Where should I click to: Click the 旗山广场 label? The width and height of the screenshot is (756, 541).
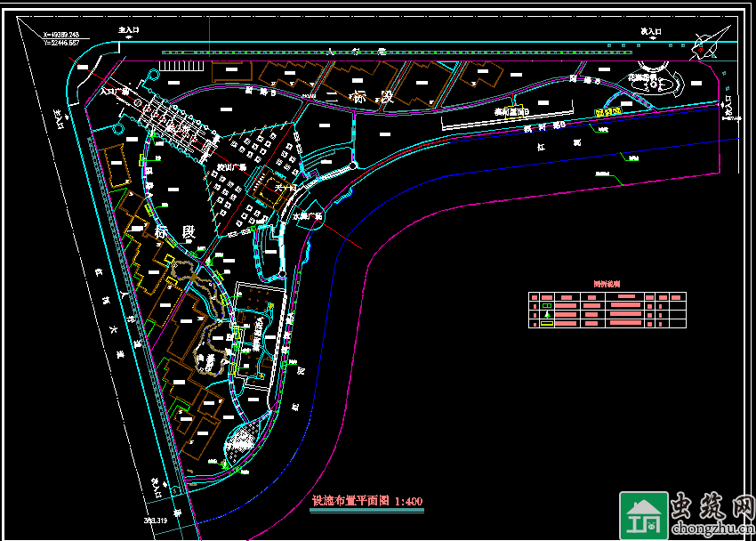232,166
